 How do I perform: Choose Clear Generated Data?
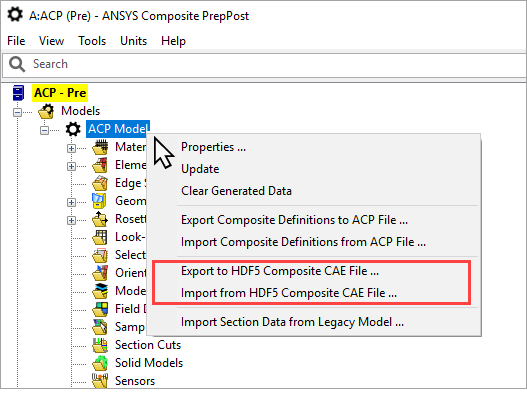tap(236, 191)
